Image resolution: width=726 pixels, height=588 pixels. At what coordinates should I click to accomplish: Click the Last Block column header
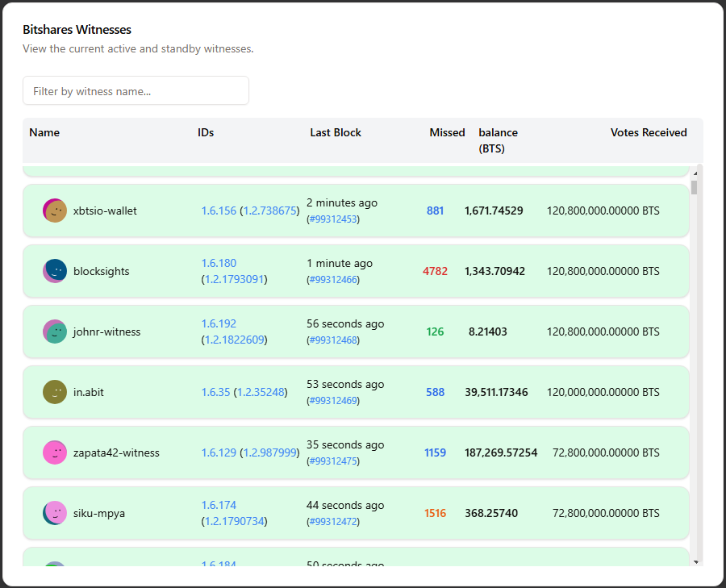(x=336, y=132)
